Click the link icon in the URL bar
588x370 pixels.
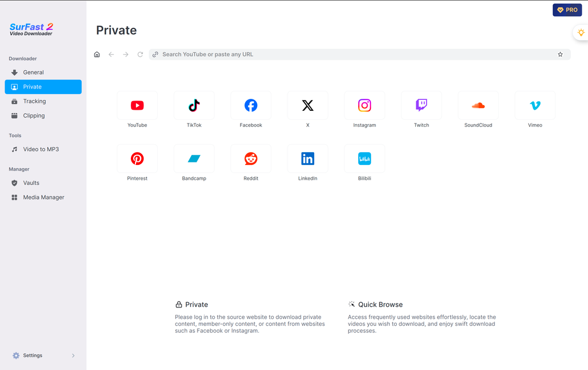coord(155,55)
